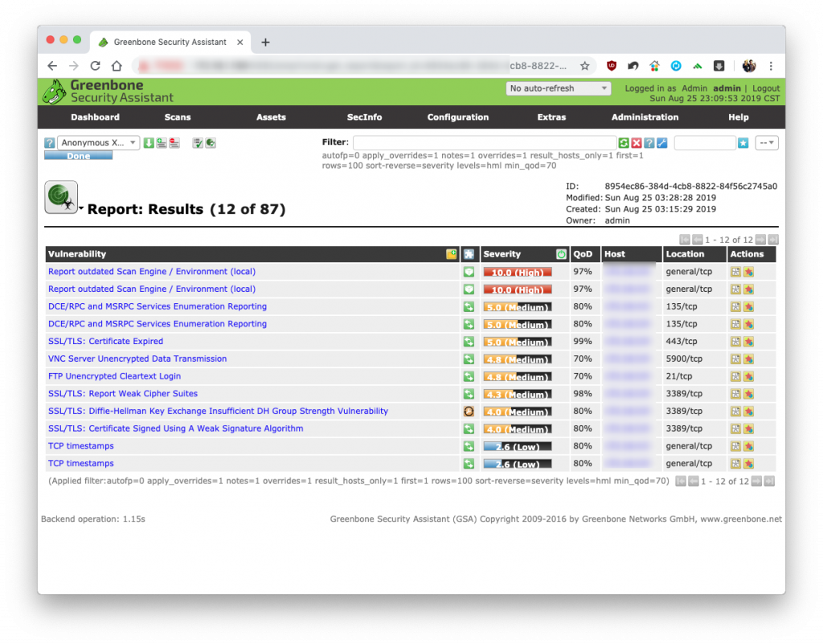The height and width of the screenshot is (644, 823).
Task: Click the Greenbone Security Assistant logo
Action: tap(108, 92)
